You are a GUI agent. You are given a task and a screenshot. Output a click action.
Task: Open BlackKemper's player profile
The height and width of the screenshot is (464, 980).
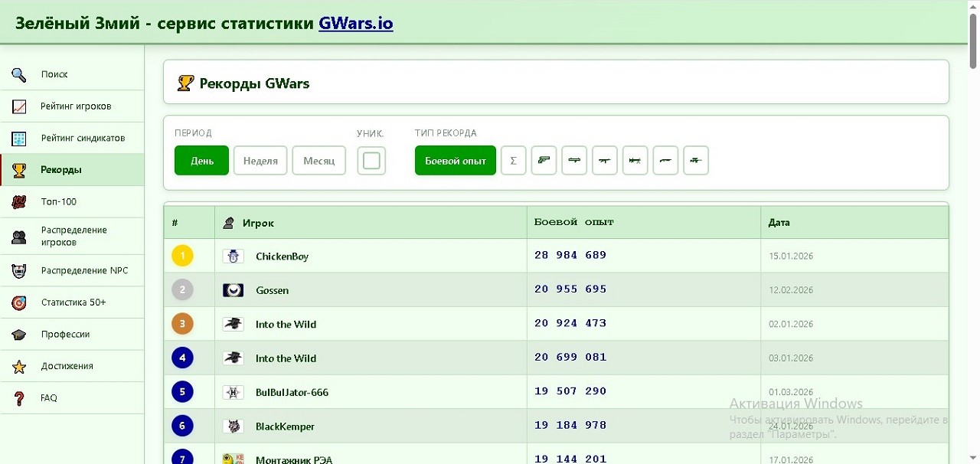(x=285, y=426)
